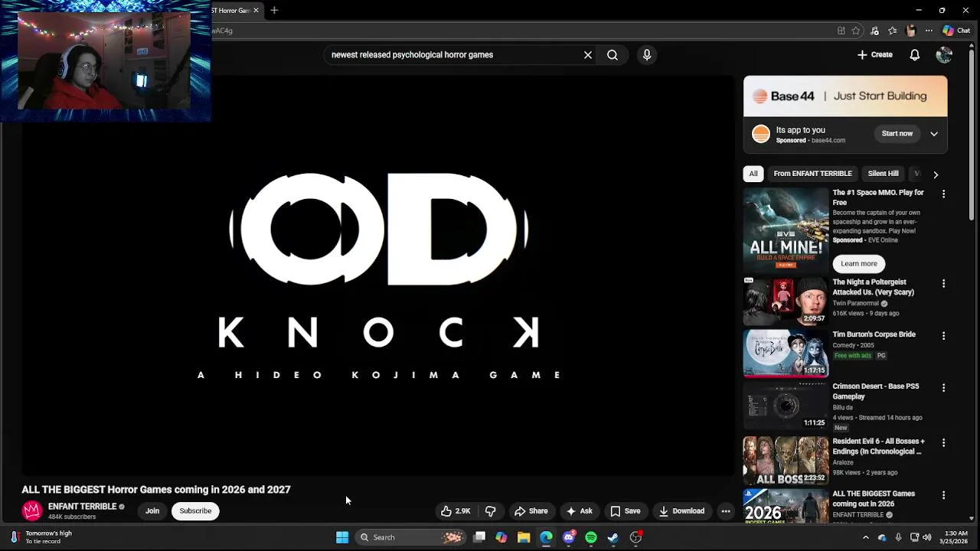
Task: Open options for Twin Paranormal video
Action: tap(943, 283)
